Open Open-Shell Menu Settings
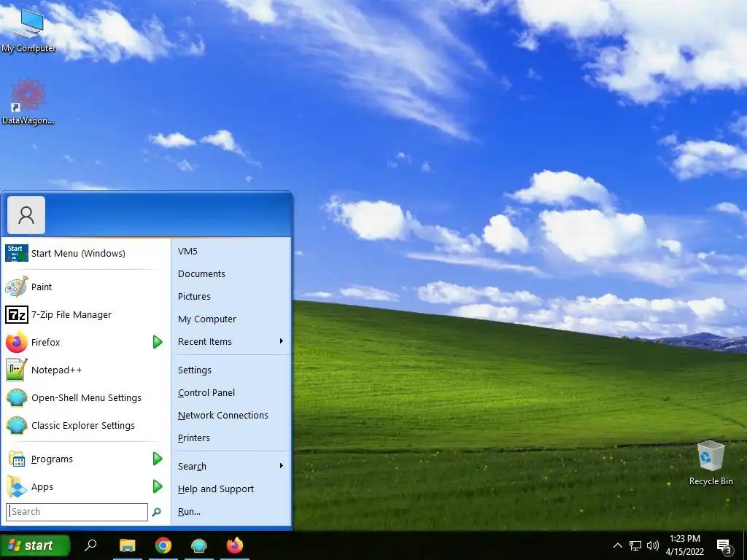 pos(86,397)
